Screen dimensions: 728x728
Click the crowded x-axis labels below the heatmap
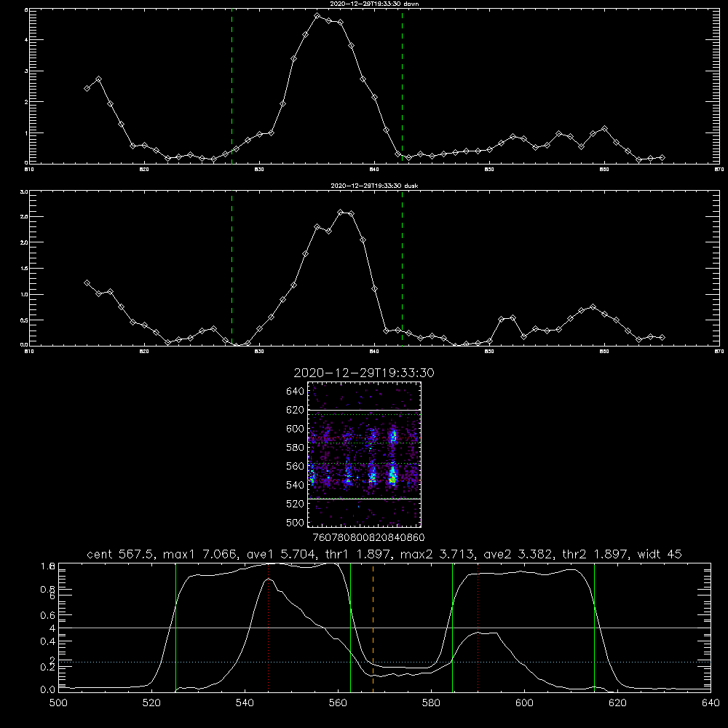(368, 538)
